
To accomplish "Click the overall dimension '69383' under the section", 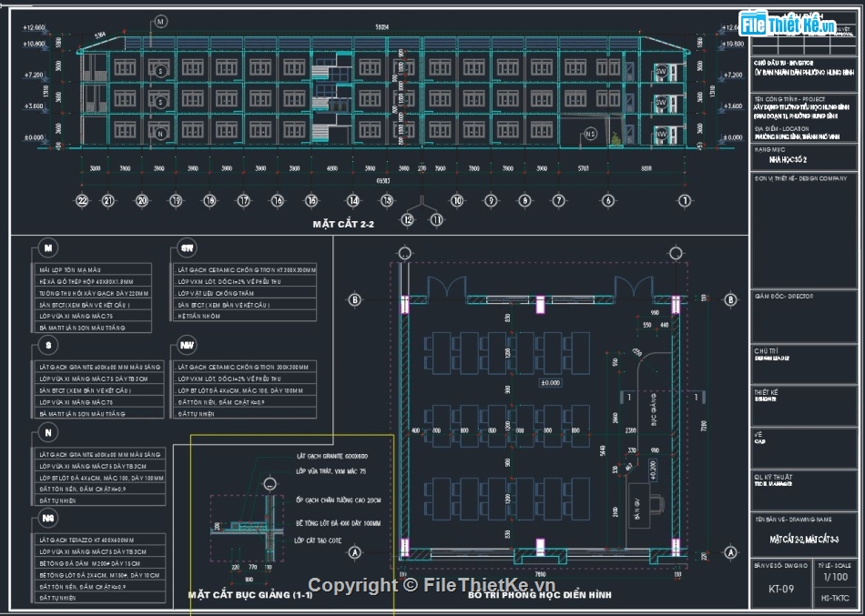I will (382, 181).
